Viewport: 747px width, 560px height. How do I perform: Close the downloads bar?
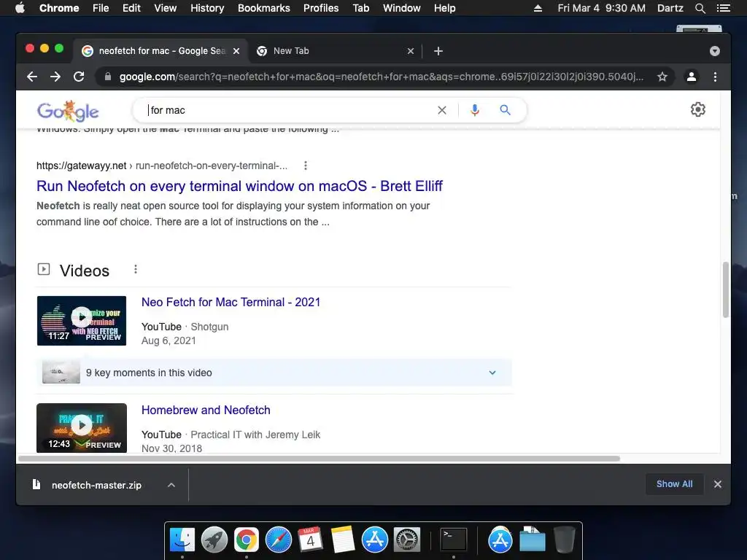tap(718, 484)
